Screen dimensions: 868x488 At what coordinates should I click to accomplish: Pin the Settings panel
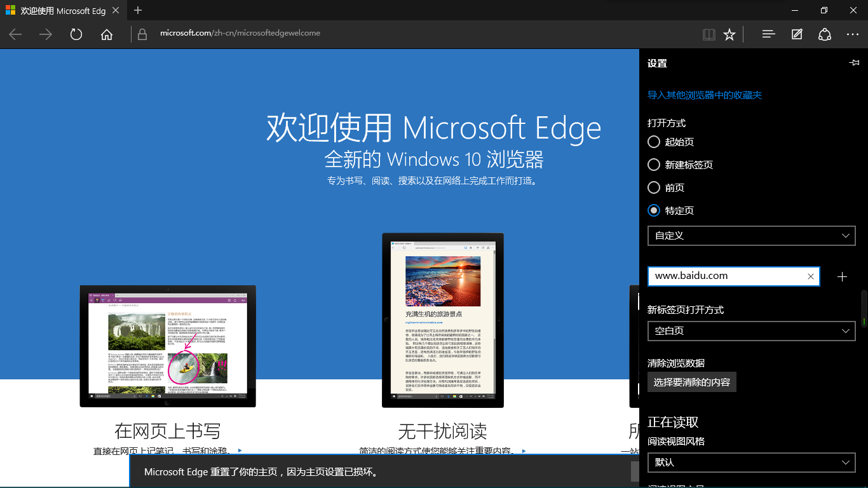pos(854,63)
